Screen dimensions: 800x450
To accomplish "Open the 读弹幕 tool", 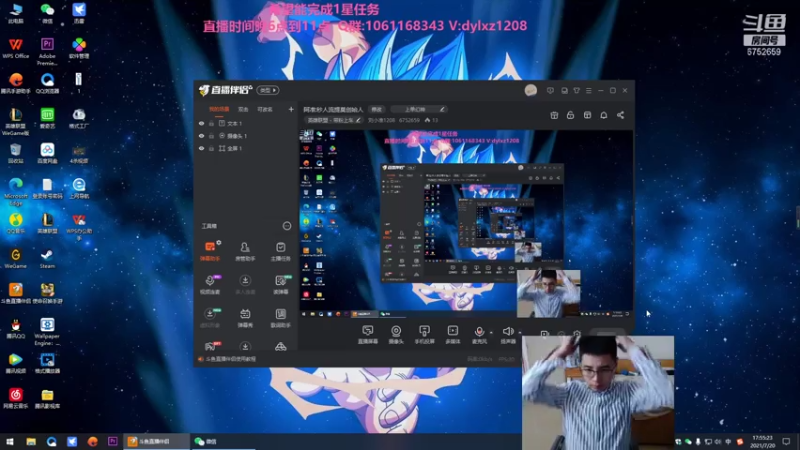I will coord(280,285).
